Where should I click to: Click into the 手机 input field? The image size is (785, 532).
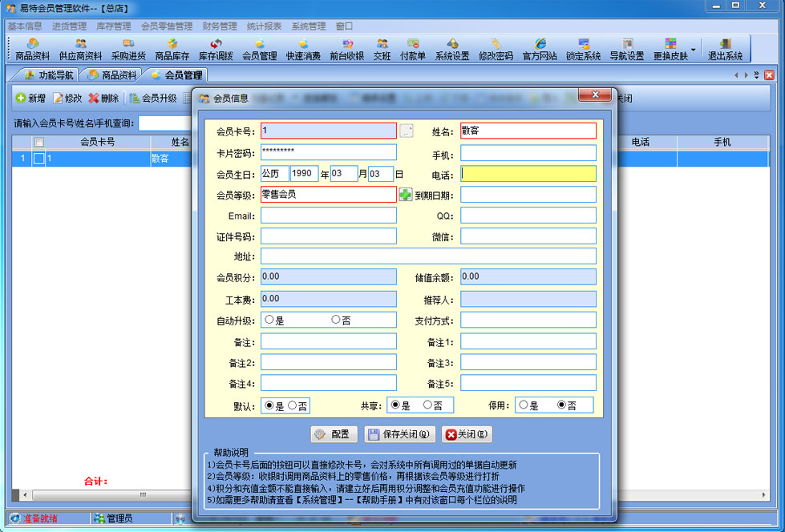[x=528, y=153]
